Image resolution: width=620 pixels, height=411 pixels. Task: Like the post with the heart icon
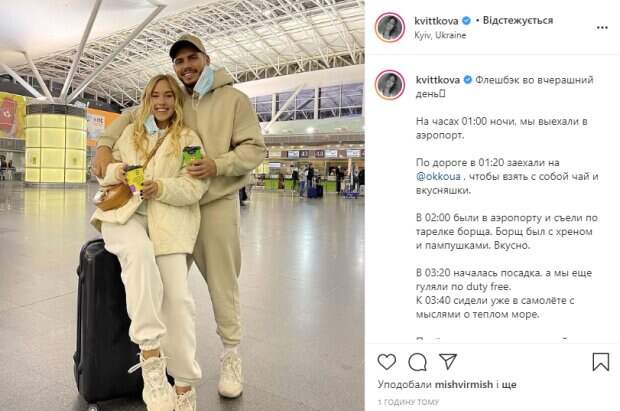coord(387,362)
